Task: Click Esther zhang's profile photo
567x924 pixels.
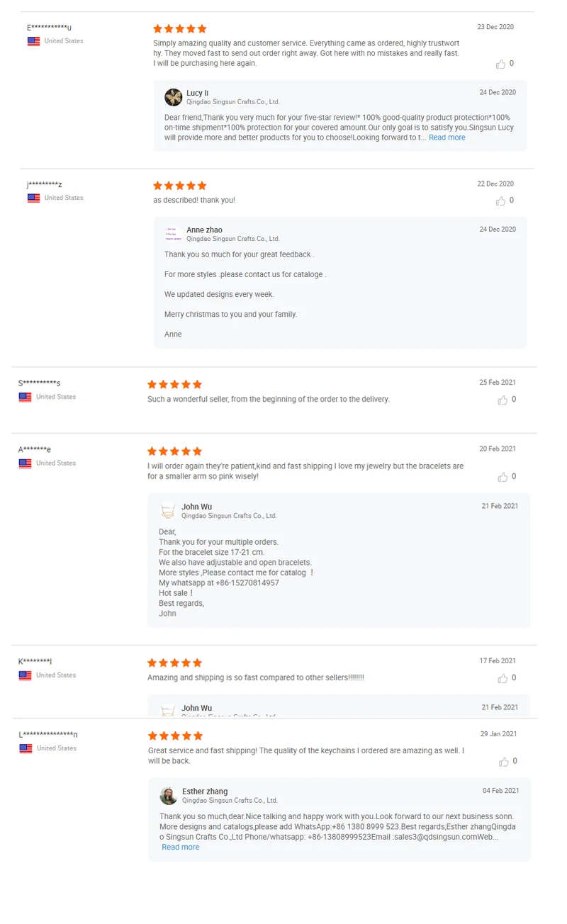Action: coord(169,796)
